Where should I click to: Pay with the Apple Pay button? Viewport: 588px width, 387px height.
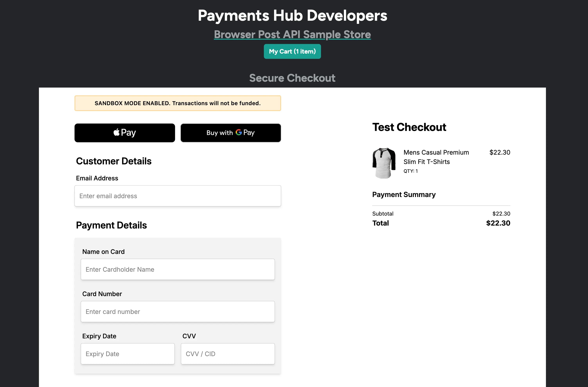coord(125,133)
